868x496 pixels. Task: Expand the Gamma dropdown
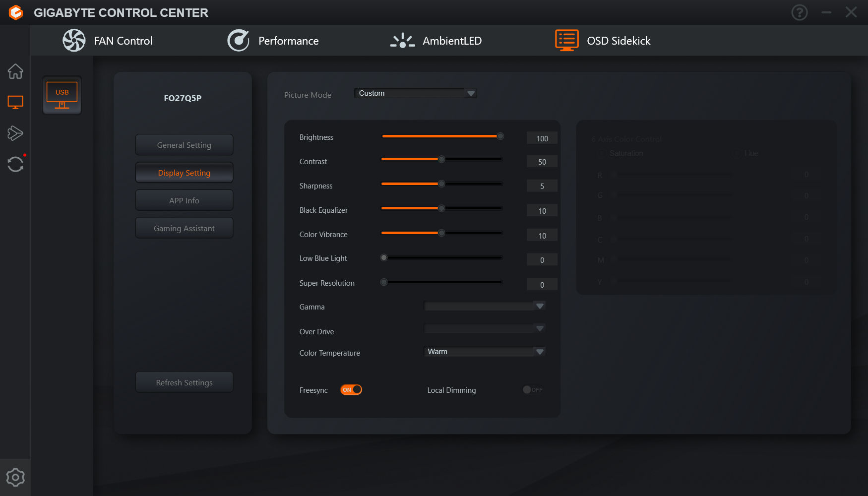click(485, 306)
